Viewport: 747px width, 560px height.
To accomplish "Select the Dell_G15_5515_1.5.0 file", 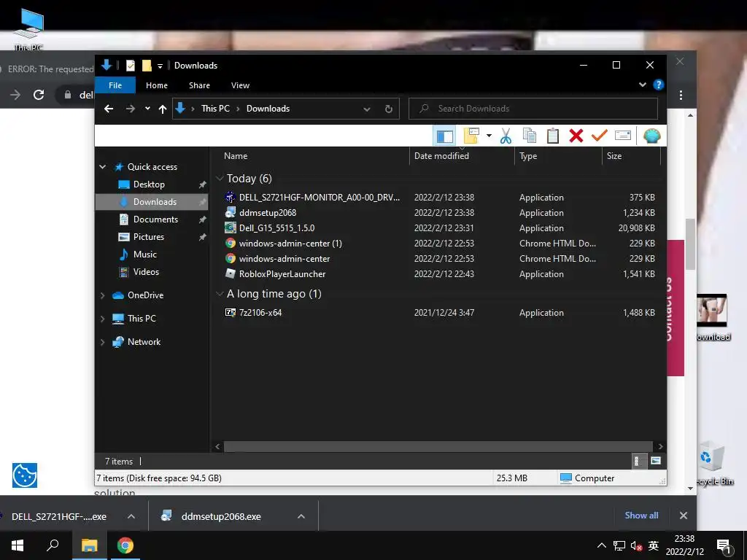I will tap(276, 228).
